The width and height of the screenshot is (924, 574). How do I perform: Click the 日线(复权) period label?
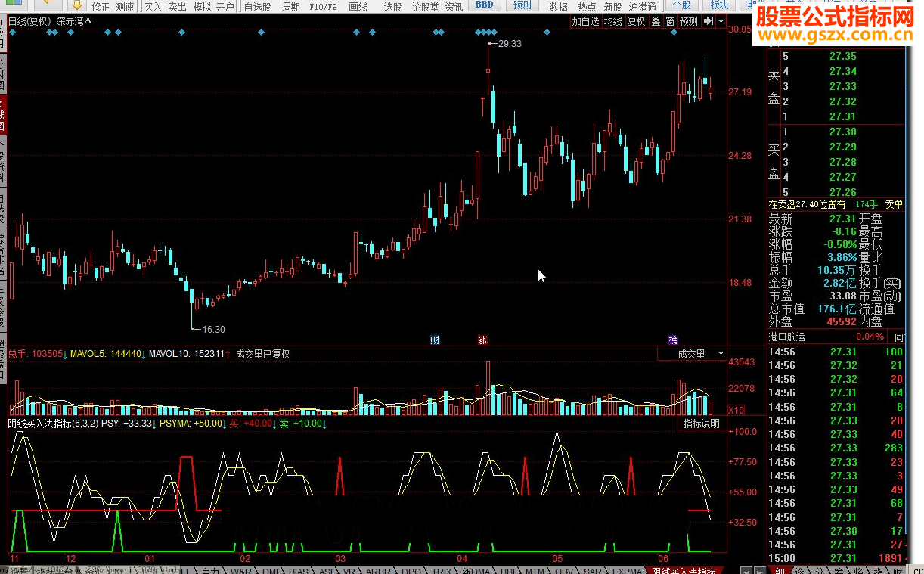pos(29,21)
